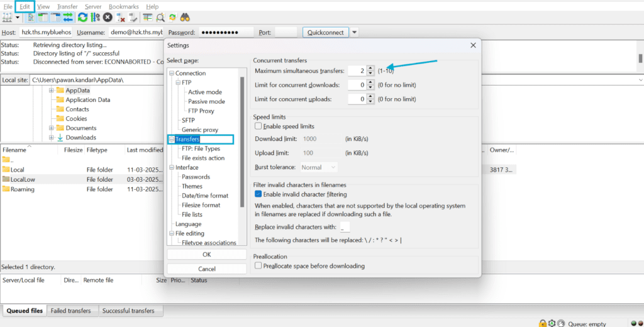Open the binoculars file search icon
Viewport: 644px width, 327px height.
[185, 17]
